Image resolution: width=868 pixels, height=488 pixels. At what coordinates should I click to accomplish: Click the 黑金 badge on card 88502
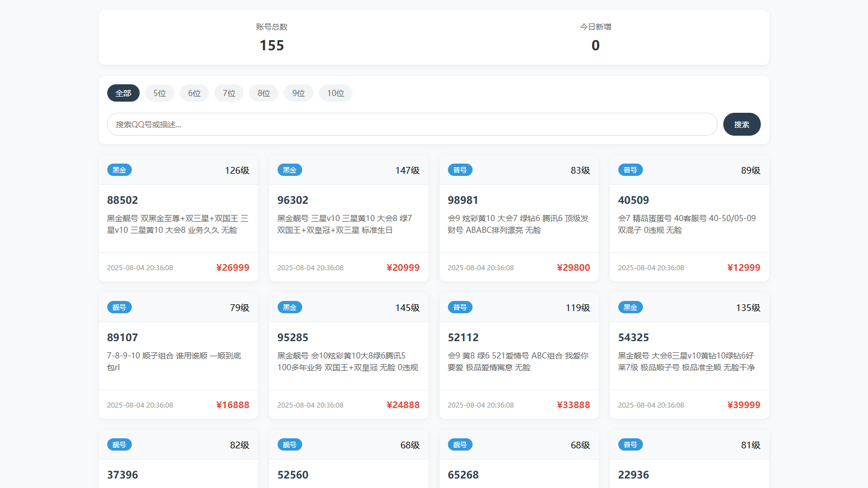(x=119, y=169)
